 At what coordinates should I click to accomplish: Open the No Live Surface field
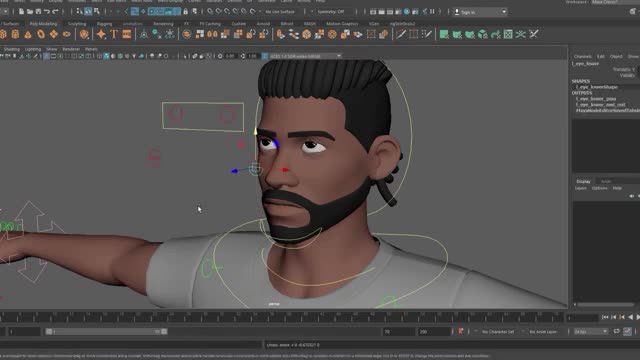point(280,12)
